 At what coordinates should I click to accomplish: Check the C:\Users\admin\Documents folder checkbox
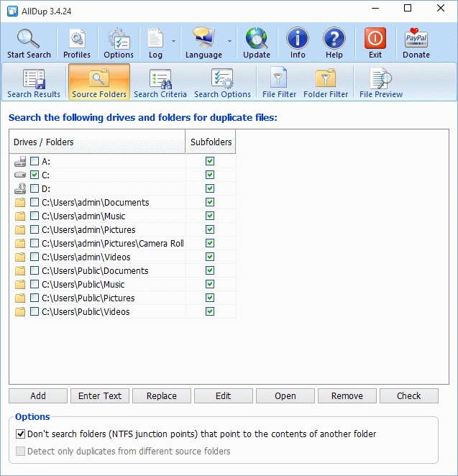pos(35,202)
